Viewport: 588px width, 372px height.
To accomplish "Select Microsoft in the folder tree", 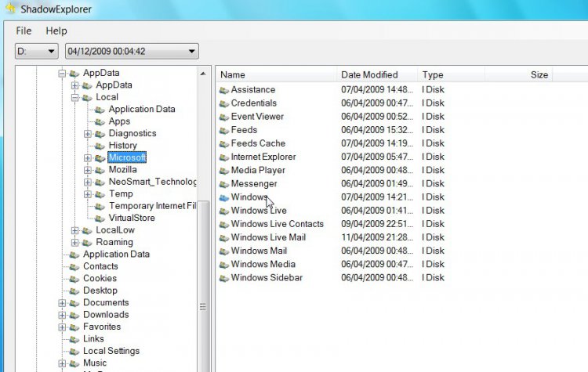I will click(127, 157).
